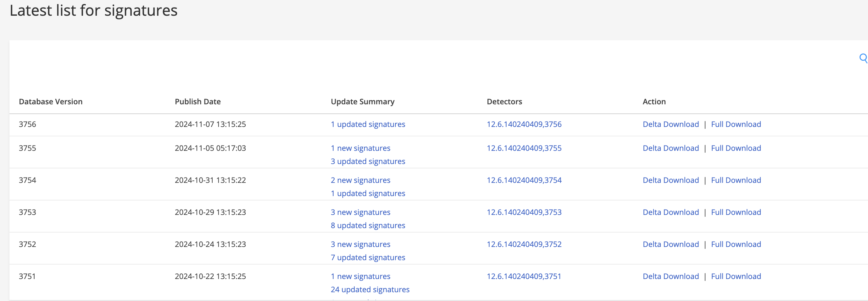
Task: Open '3 new signatures' for version 3752
Action: [360, 244]
